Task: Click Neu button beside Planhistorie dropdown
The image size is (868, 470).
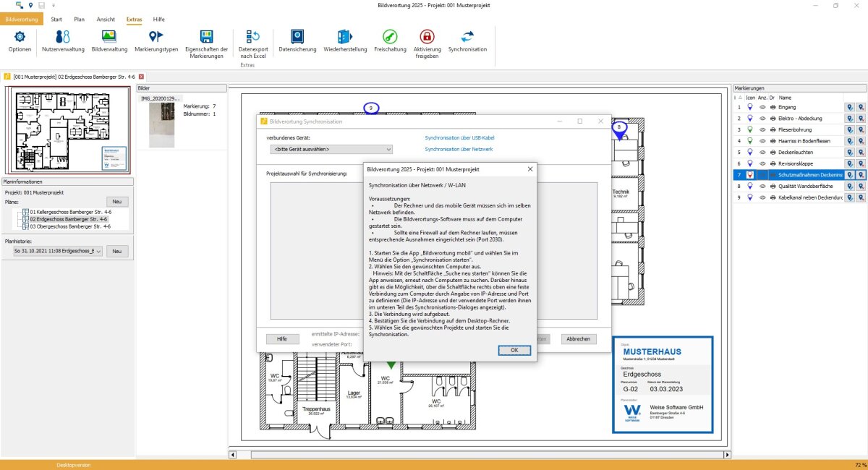Action: (x=117, y=251)
